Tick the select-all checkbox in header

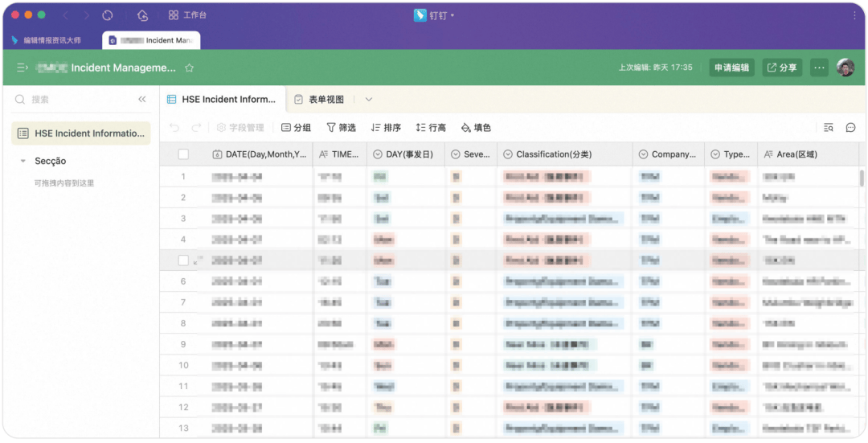click(183, 154)
